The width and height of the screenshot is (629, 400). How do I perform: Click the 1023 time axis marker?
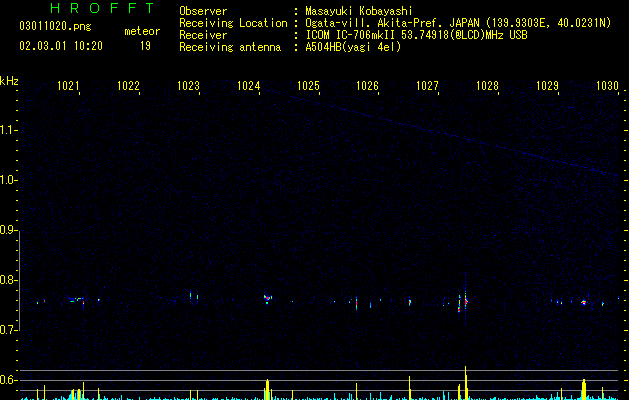click(188, 86)
